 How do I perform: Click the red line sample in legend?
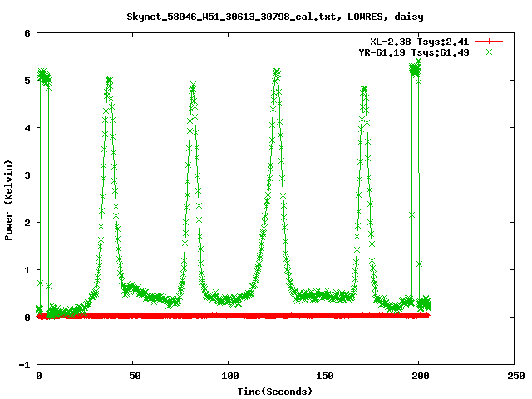[x=490, y=41]
